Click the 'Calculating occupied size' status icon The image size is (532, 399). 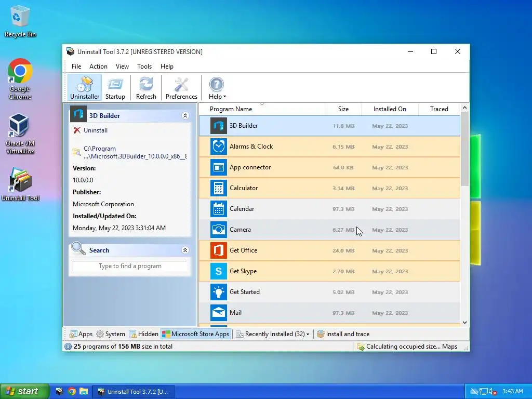coord(361,347)
